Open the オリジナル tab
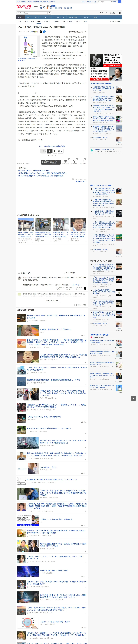Image resolution: width=138 pixels, height=644 pixels. click(60, 17)
